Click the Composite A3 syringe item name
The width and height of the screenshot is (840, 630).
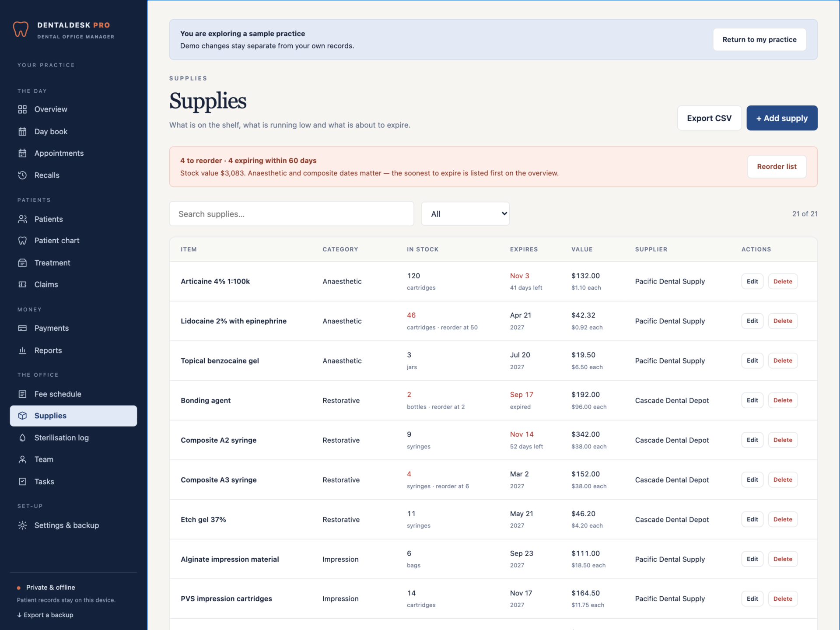coord(219,480)
